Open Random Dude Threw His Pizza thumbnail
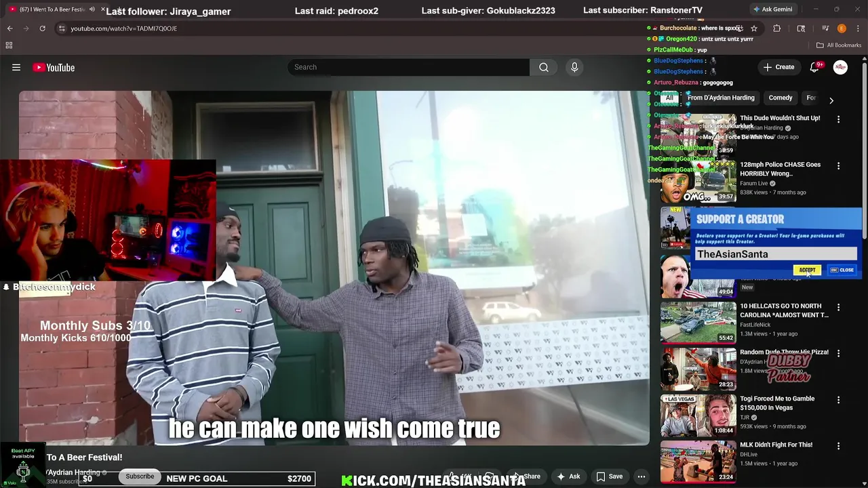Image resolution: width=868 pixels, height=488 pixels. click(x=698, y=369)
